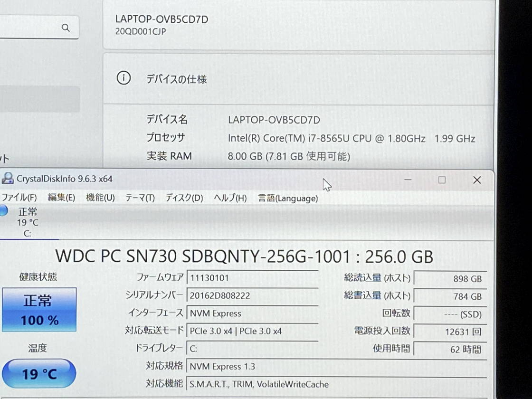Click the power-on count field 12631 回
Image resolution: width=532 pixels, height=399 pixels.
click(x=450, y=332)
